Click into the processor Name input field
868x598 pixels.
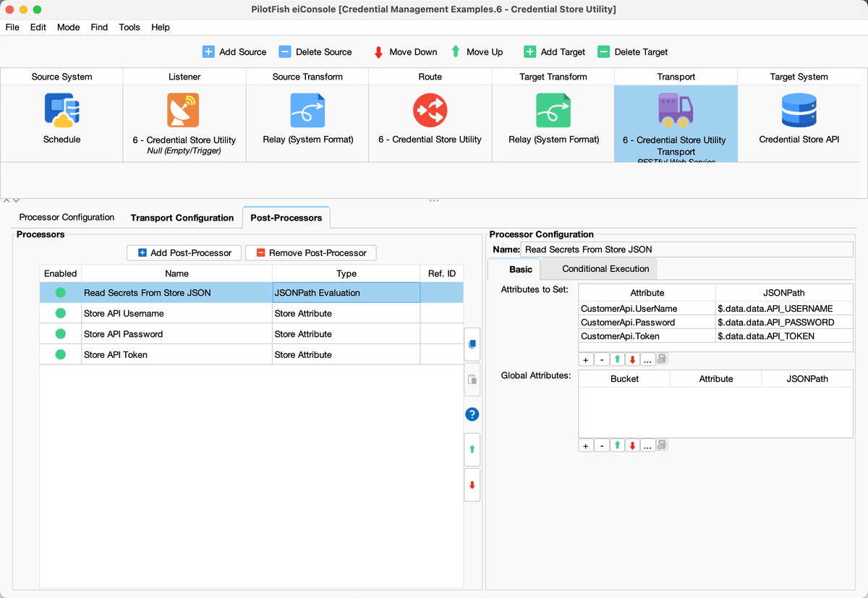[686, 249]
